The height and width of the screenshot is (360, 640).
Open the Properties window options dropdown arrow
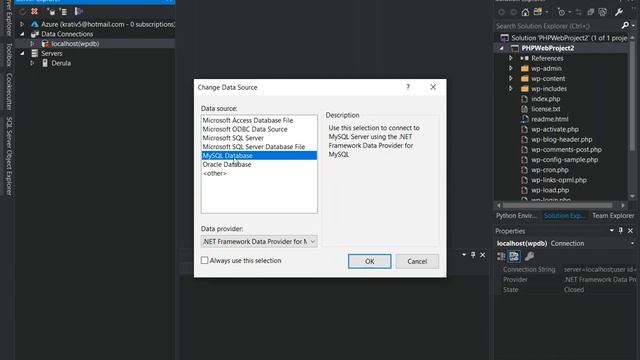click(x=611, y=231)
